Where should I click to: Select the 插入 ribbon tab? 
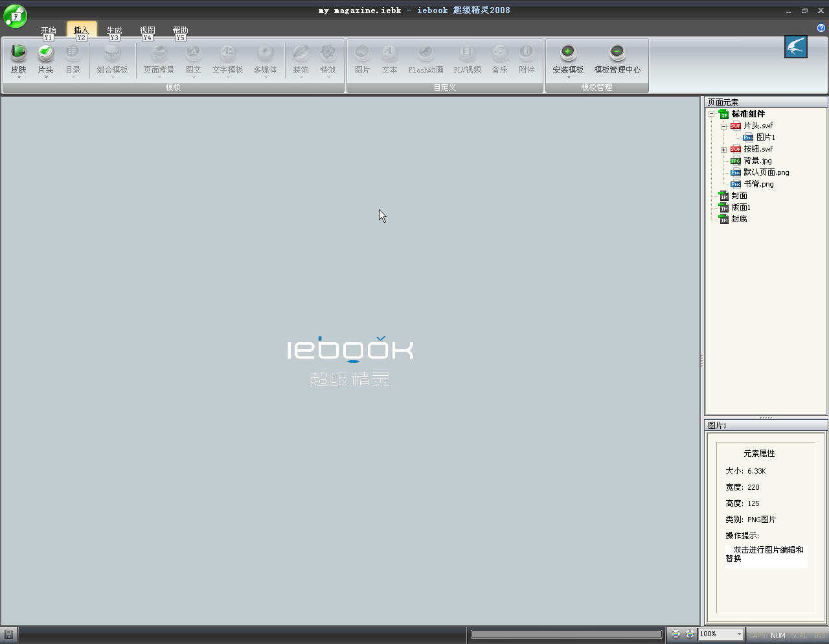click(82, 30)
